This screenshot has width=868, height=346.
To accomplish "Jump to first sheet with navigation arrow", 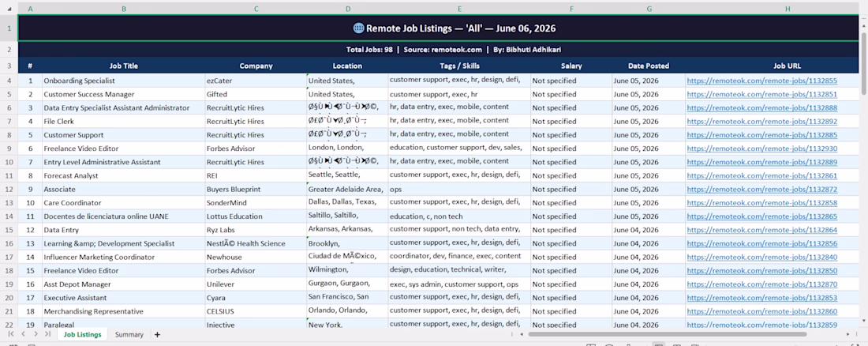I will [11, 334].
